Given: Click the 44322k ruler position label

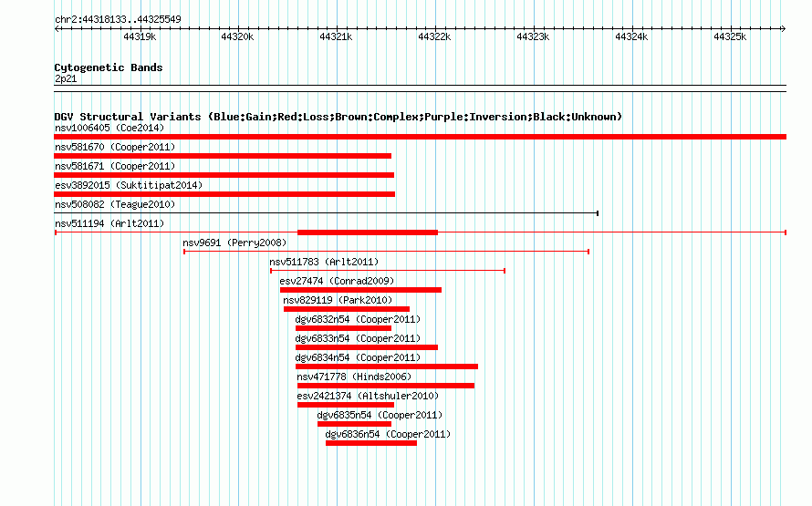Looking at the screenshot, I should coord(434,36).
